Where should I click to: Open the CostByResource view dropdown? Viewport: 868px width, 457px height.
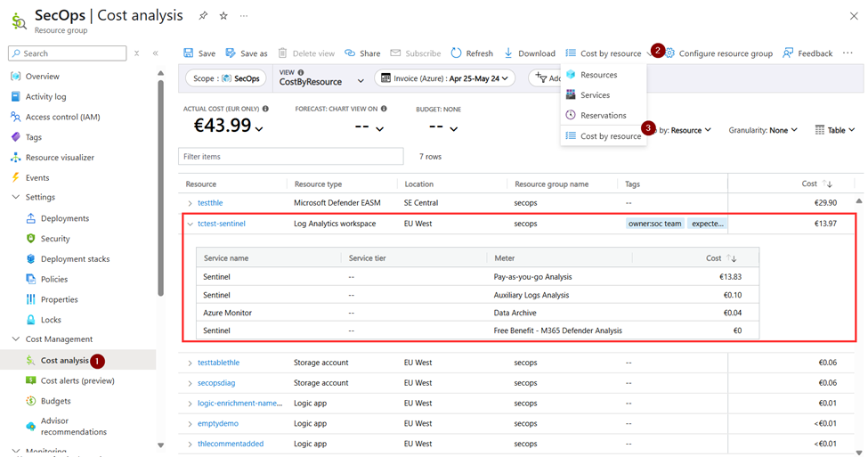321,78
